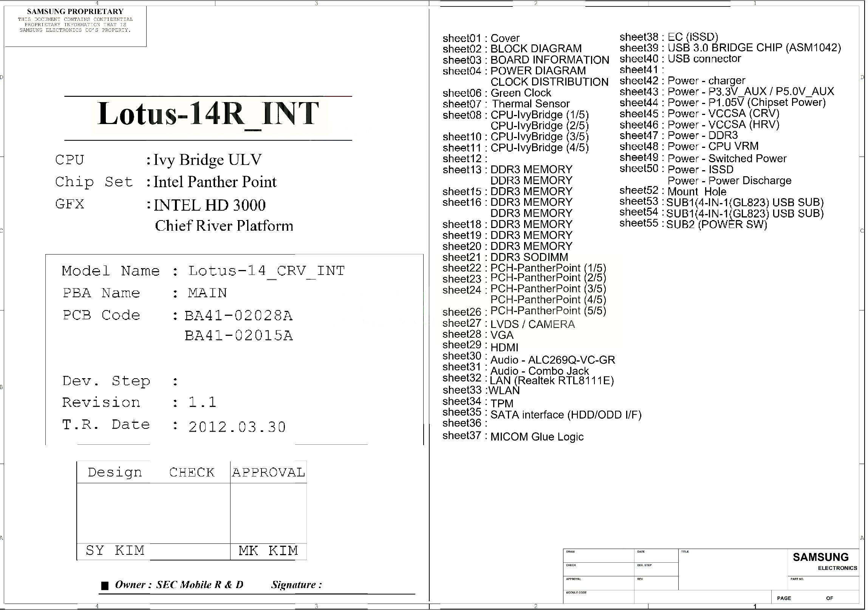Click 'CLOCK DISTRIBUTION' entry
This screenshot has height=610, width=868.
[x=550, y=82]
